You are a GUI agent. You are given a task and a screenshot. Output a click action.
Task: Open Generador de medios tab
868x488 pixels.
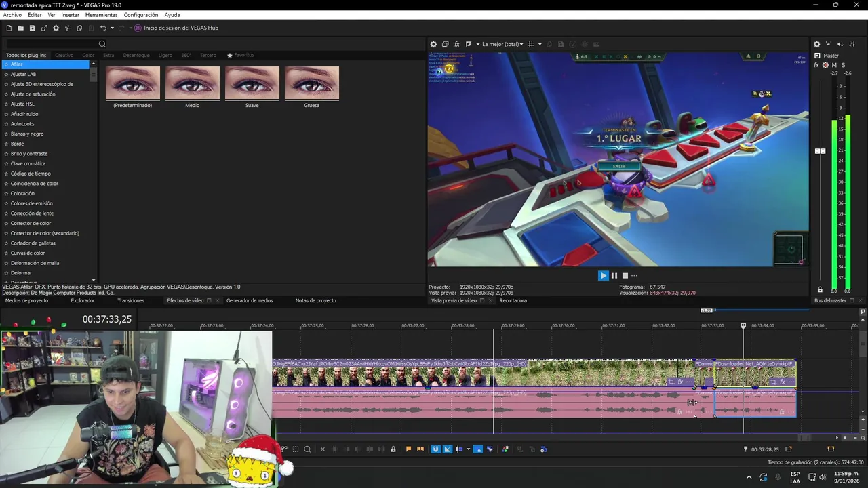pyautogui.click(x=250, y=300)
